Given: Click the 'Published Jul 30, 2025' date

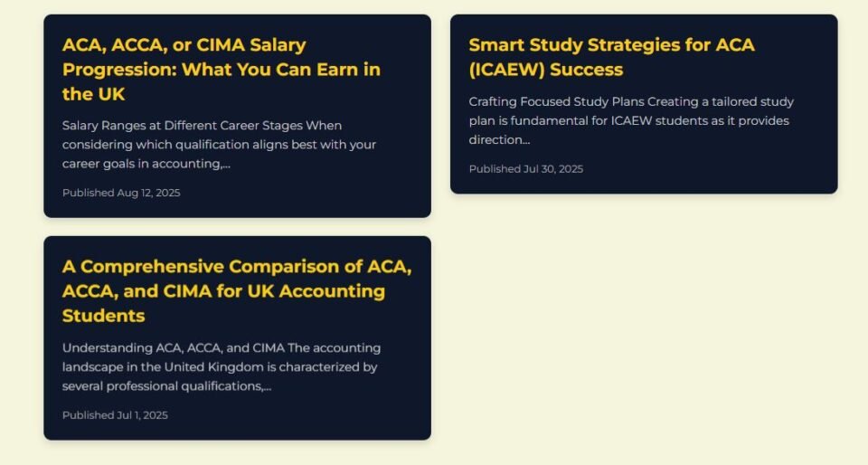Looking at the screenshot, I should point(525,169).
